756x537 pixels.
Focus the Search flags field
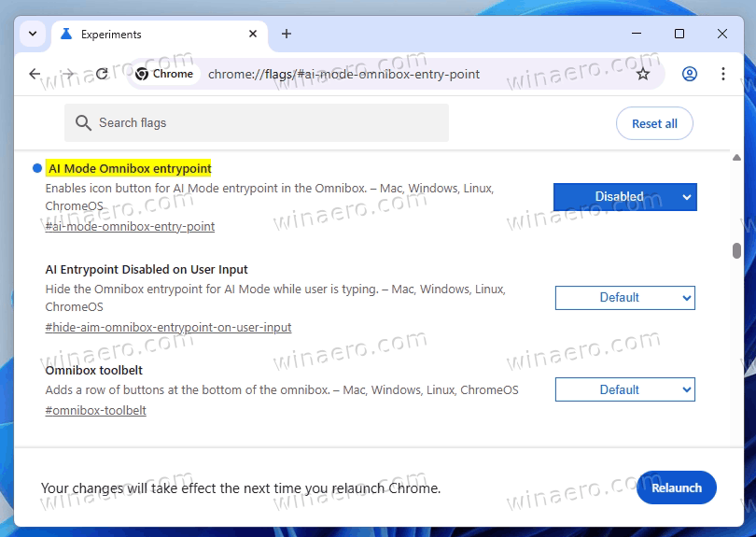257,123
